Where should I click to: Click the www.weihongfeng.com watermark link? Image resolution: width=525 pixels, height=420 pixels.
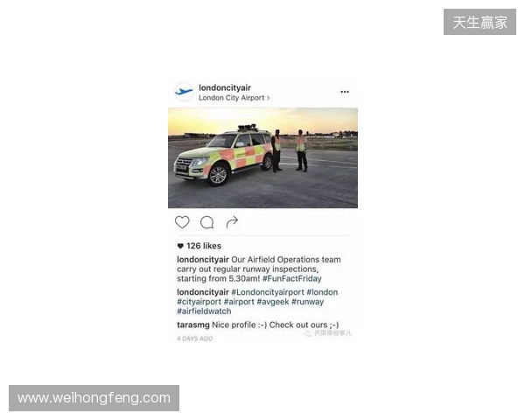point(94,398)
